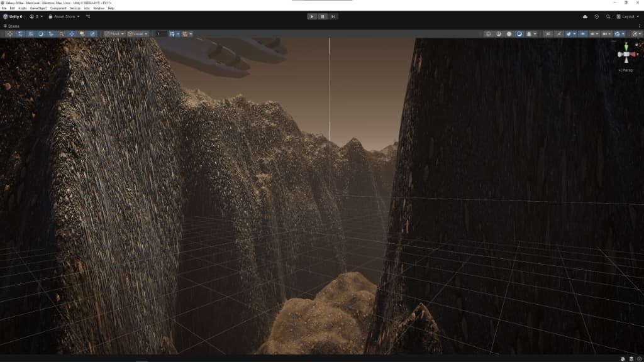Image resolution: width=644 pixels, height=362 pixels.
Task: Start Play mode with the Play button
Action: (312, 17)
